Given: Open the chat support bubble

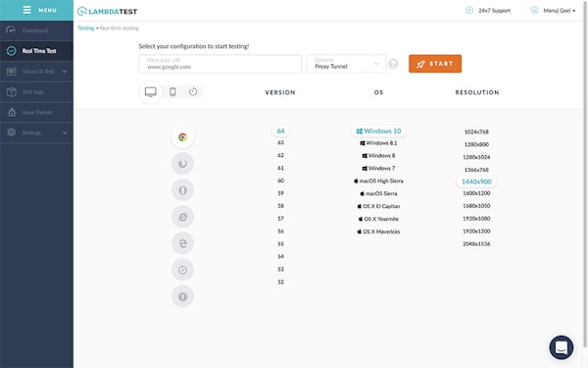Looking at the screenshot, I should click(561, 347).
